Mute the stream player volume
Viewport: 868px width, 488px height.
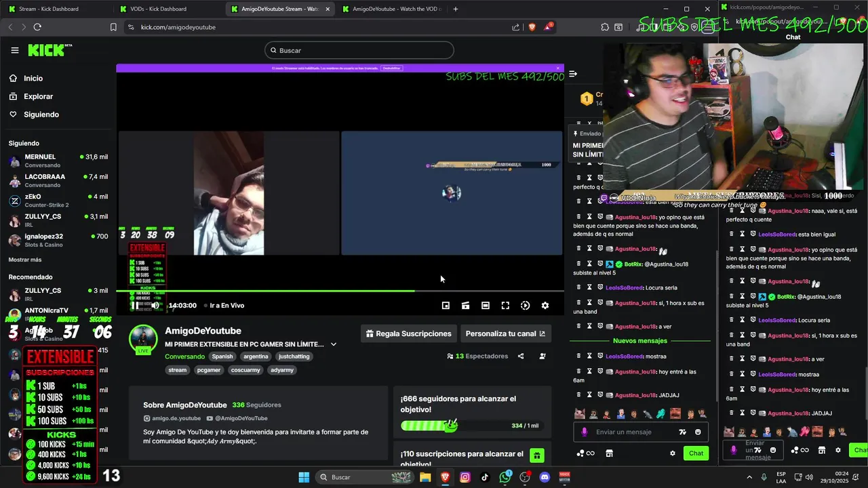pyautogui.click(x=155, y=306)
